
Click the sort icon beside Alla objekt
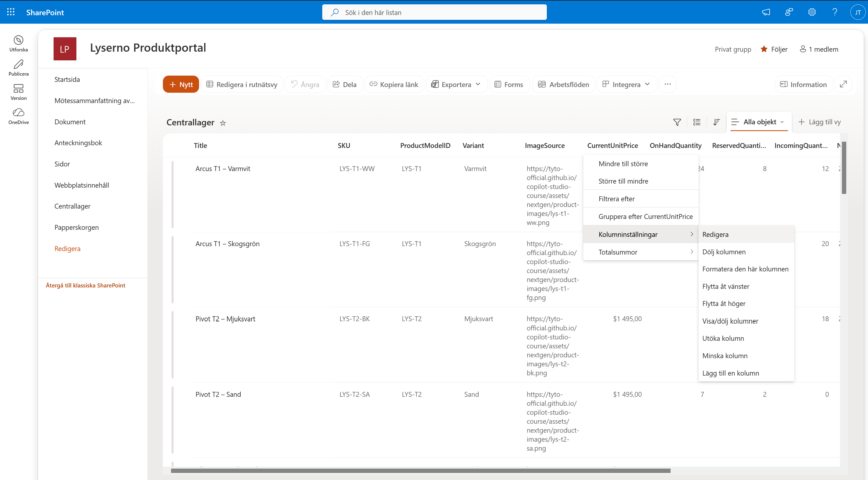716,122
